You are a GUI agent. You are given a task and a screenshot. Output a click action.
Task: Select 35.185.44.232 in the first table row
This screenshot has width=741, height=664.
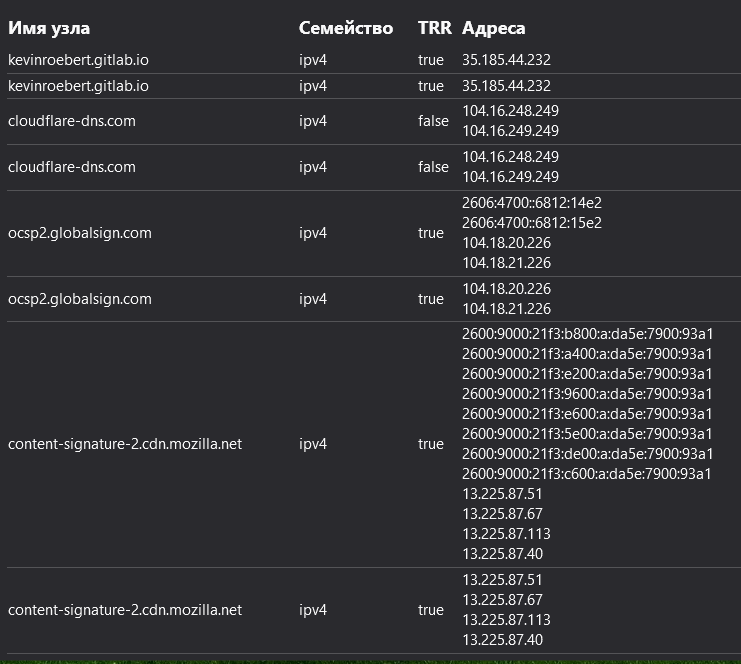506,60
